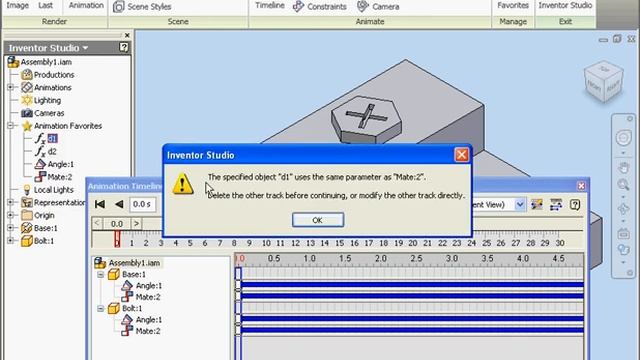Select the Cameras node

tap(49, 113)
